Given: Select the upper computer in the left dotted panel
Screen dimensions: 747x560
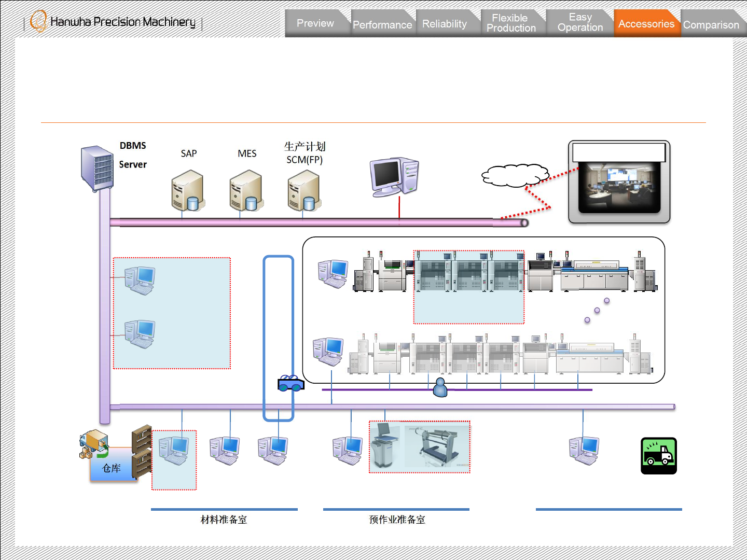Looking at the screenshot, I should point(140,281).
